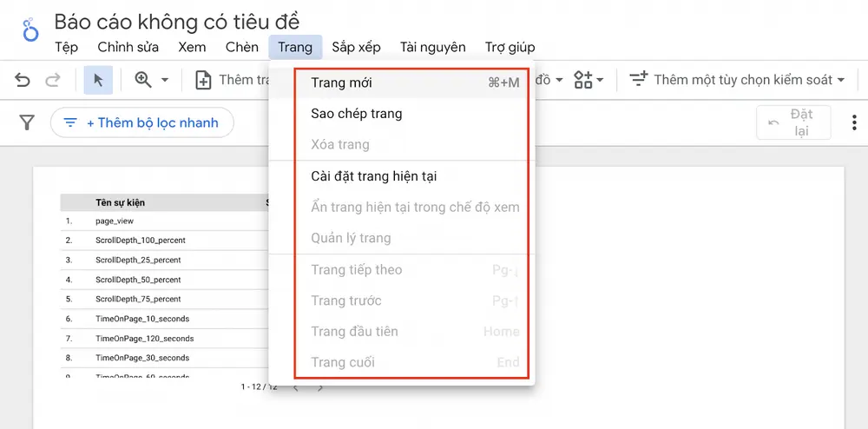Click the report title Báo cáo không có tiêu đề
This screenshot has width=868, height=429.
tap(176, 22)
